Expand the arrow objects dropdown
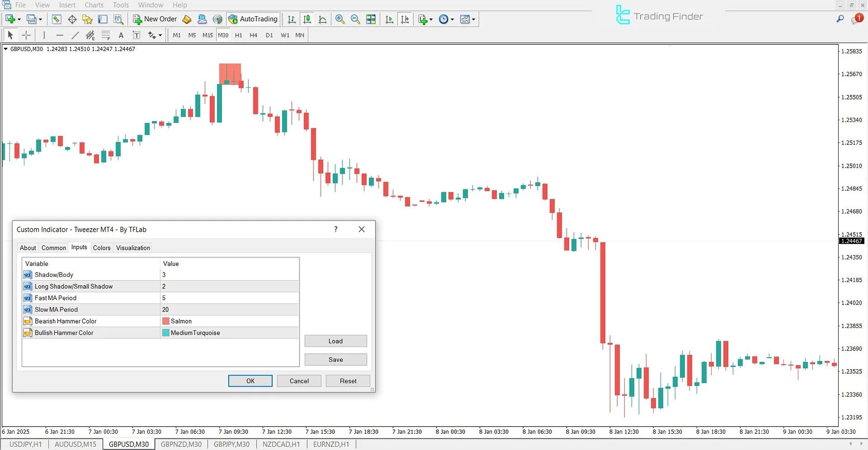 (160, 35)
